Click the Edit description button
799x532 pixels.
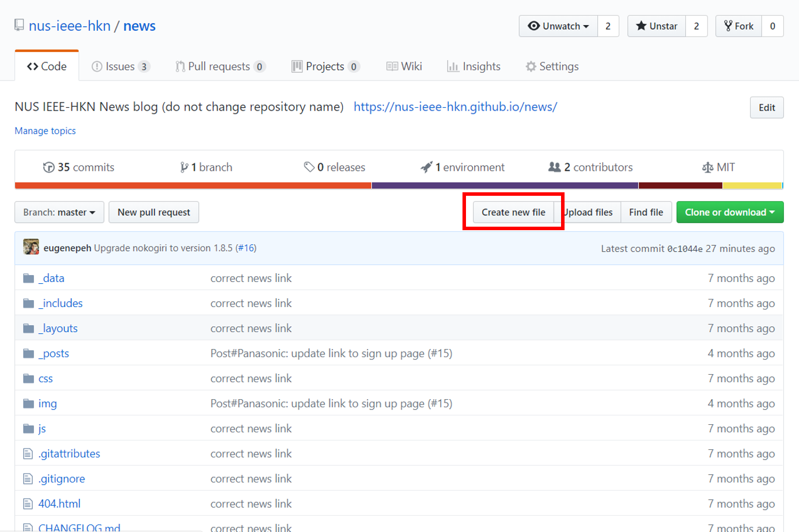(x=766, y=107)
